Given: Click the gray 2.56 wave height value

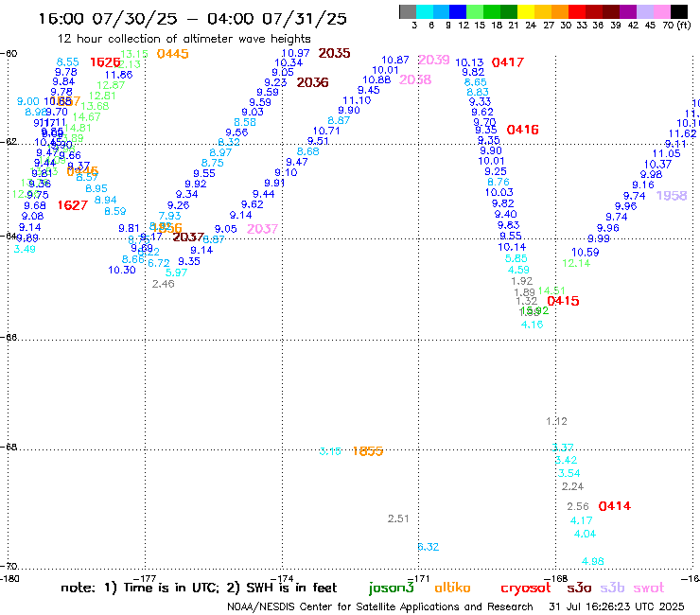Looking at the screenshot, I should (578, 506).
